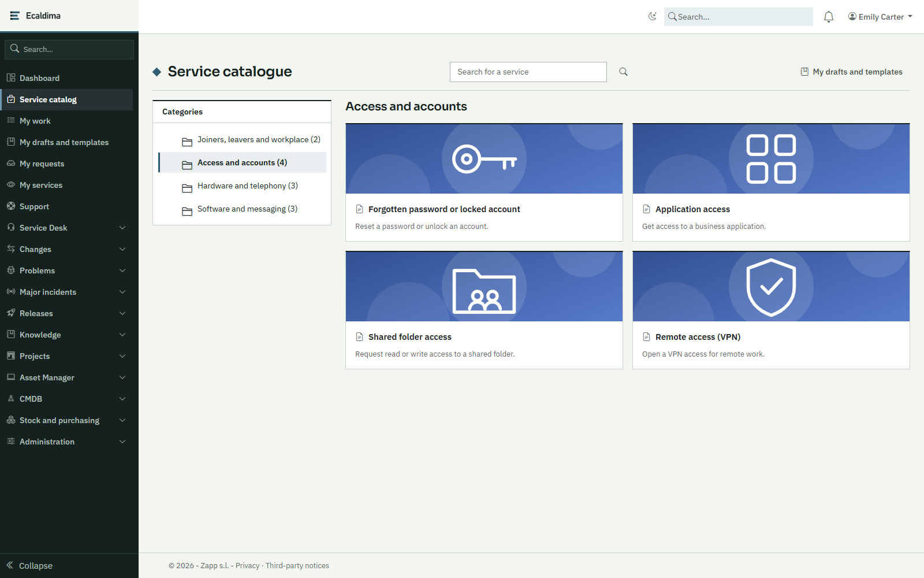Open Forgotten password or locked account
This screenshot has width=924, height=578.
coord(444,209)
